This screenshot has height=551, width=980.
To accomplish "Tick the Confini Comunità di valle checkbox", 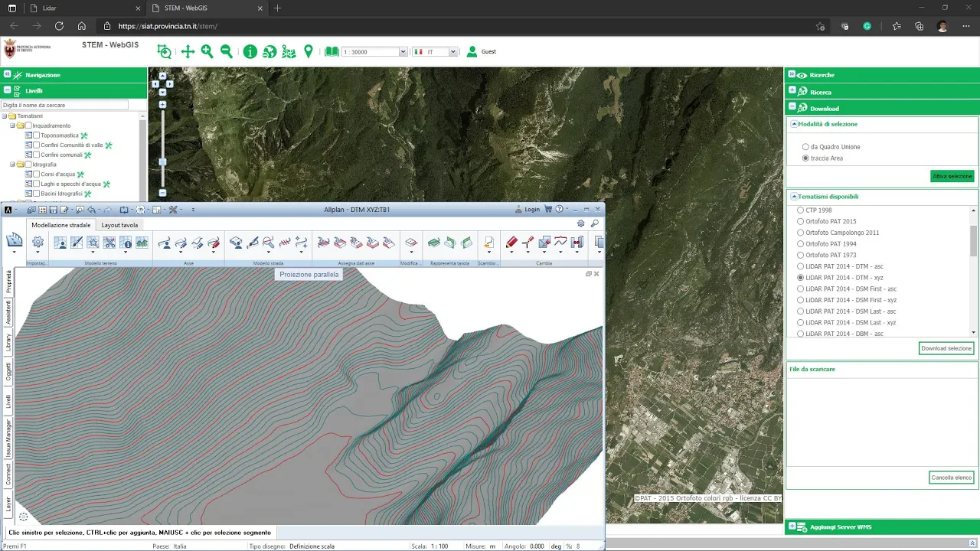I will [x=36, y=145].
